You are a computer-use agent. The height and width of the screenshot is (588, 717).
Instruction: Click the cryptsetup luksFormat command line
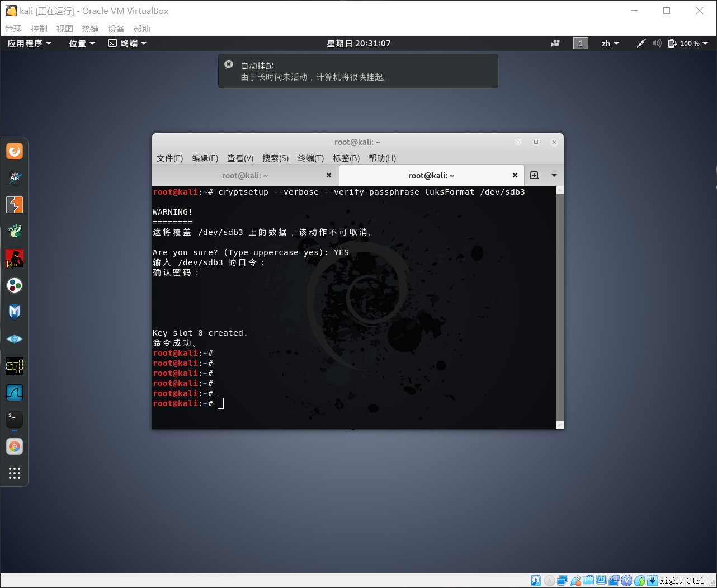pyautogui.click(x=339, y=192)
